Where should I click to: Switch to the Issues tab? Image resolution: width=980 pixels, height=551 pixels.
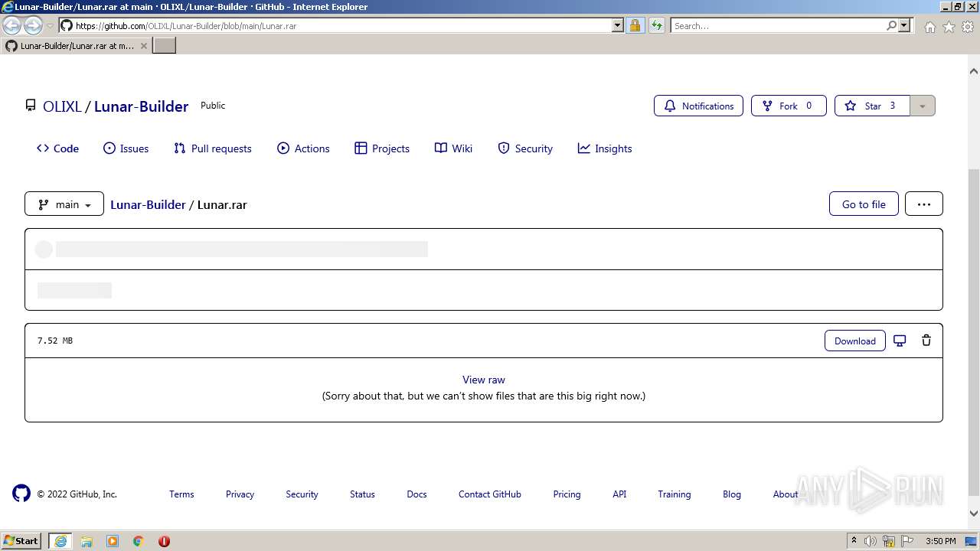[126, 148]
